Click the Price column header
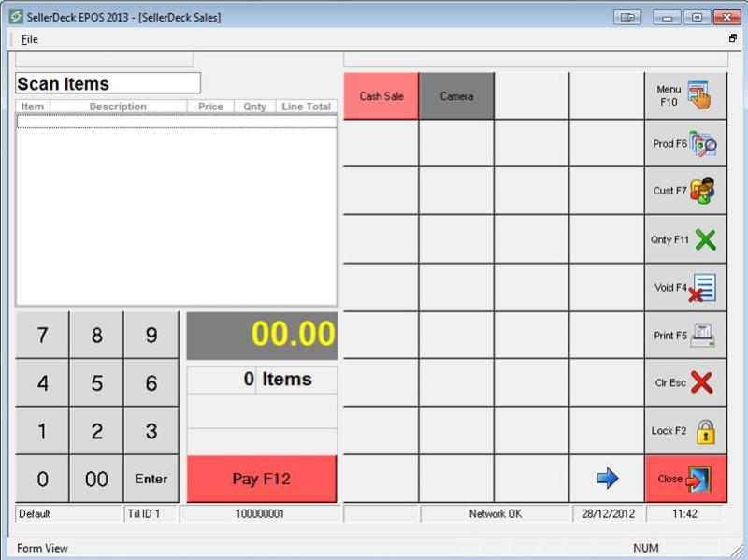The height and width of the screenshot is (560, 748). coord(210,107)
